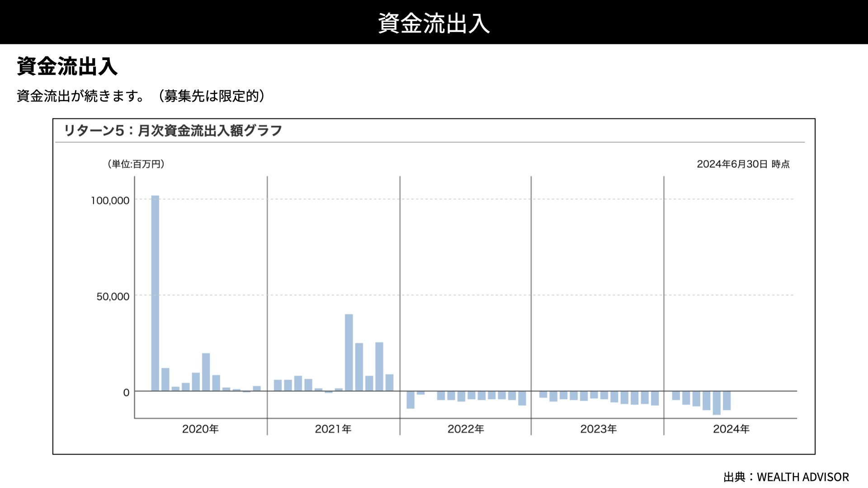Click the 2024年 x-axis label

[731, 429]
